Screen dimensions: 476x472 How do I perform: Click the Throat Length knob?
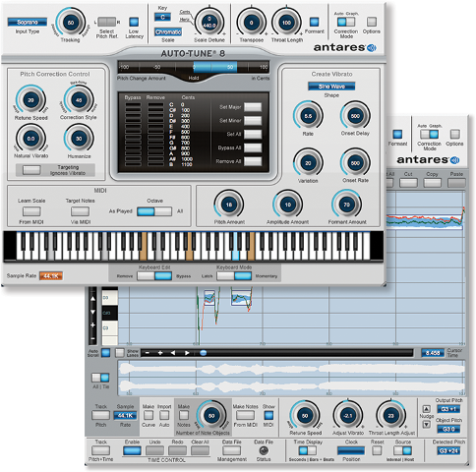(x=286, y=23)
